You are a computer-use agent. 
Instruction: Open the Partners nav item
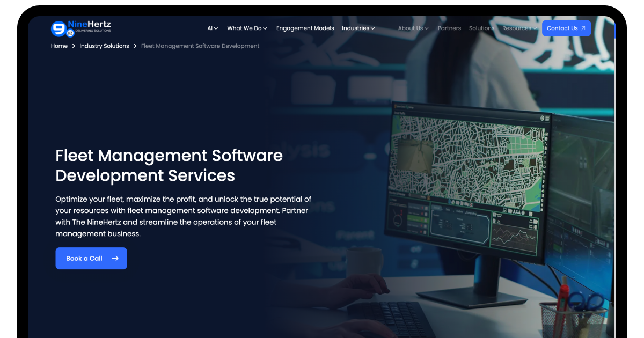(449, 28)
